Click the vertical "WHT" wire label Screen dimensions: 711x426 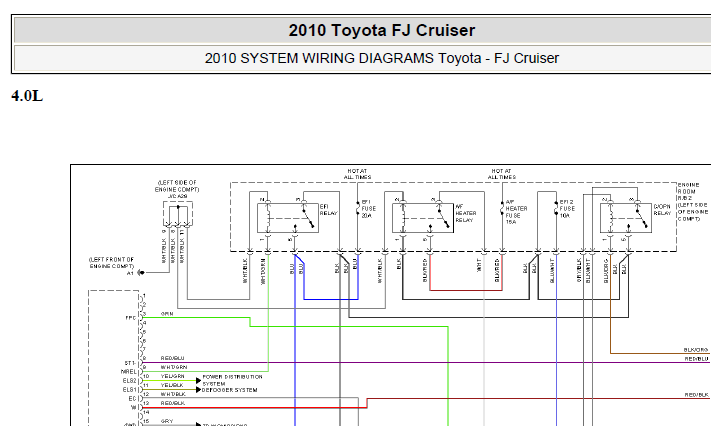tap(479, 265)
